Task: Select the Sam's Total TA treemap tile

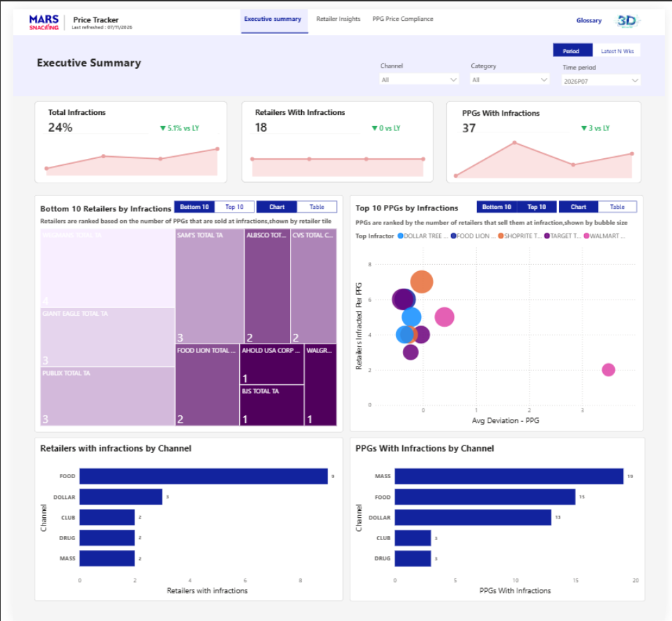Action: (x=210, y=286)
